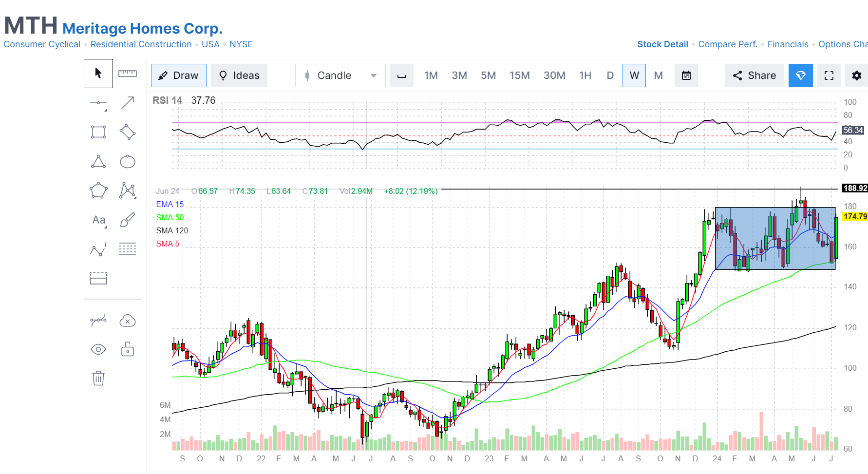Screen dimensions: 868x474
Task: Click the blue diamond premium icon
Action: click(801, 76)
